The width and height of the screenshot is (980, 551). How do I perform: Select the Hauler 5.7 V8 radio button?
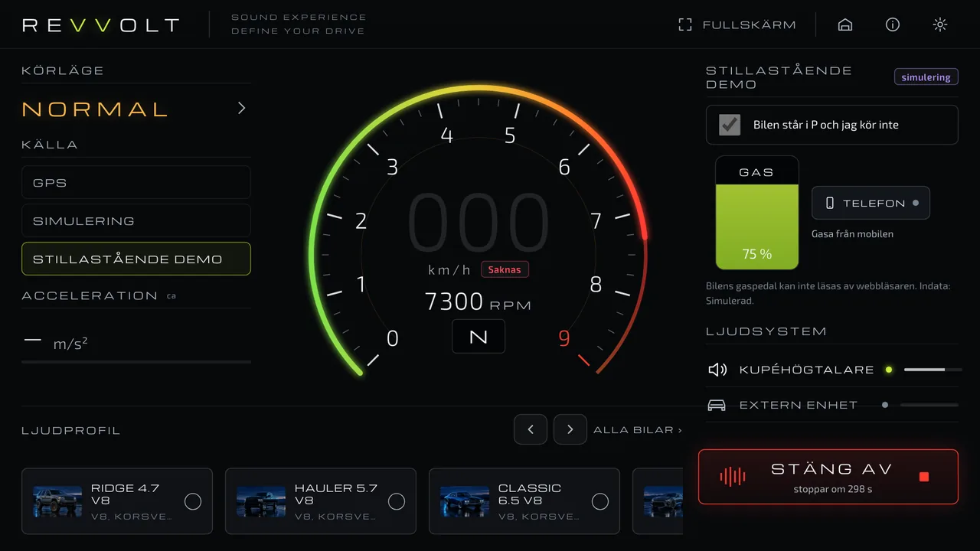(397, 501)
